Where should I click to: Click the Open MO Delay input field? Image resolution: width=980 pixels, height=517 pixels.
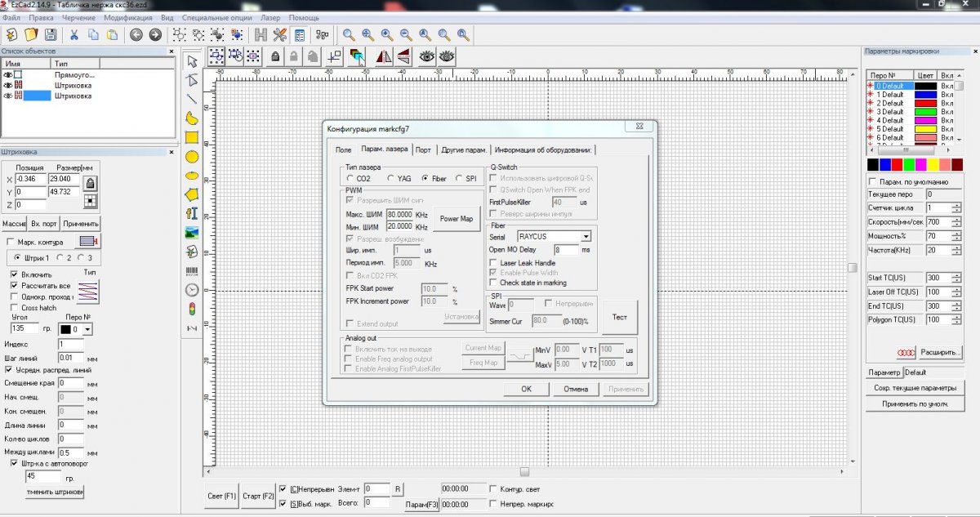click(567, 249)
